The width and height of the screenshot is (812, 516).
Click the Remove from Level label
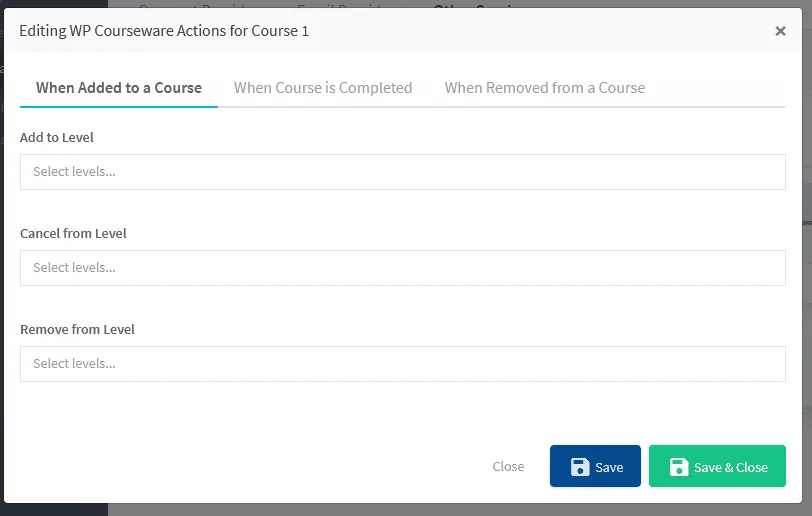(x=77, y=329)
